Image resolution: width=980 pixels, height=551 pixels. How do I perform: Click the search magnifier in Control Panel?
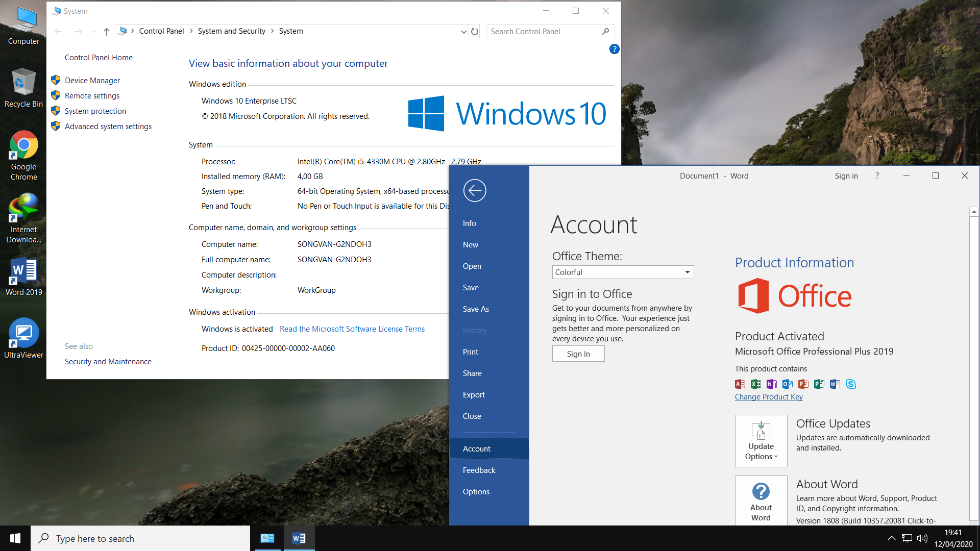point(605,32)
